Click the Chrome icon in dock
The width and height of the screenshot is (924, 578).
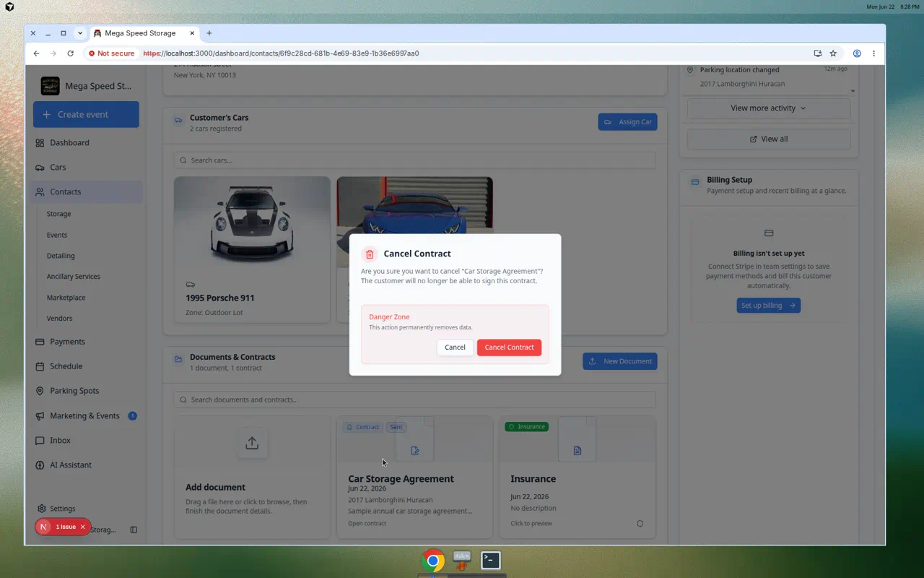pos(433,560)
